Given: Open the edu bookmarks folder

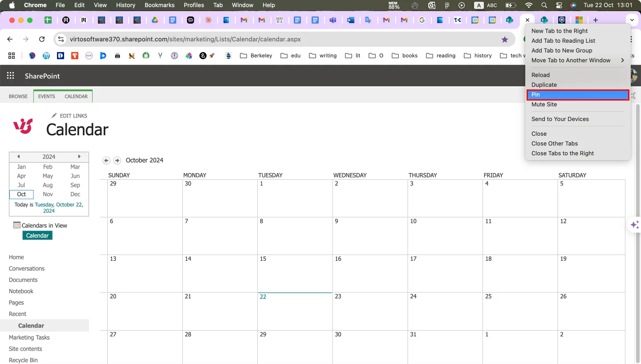Looking at the screenshot, I should click(x=290, y=56).
